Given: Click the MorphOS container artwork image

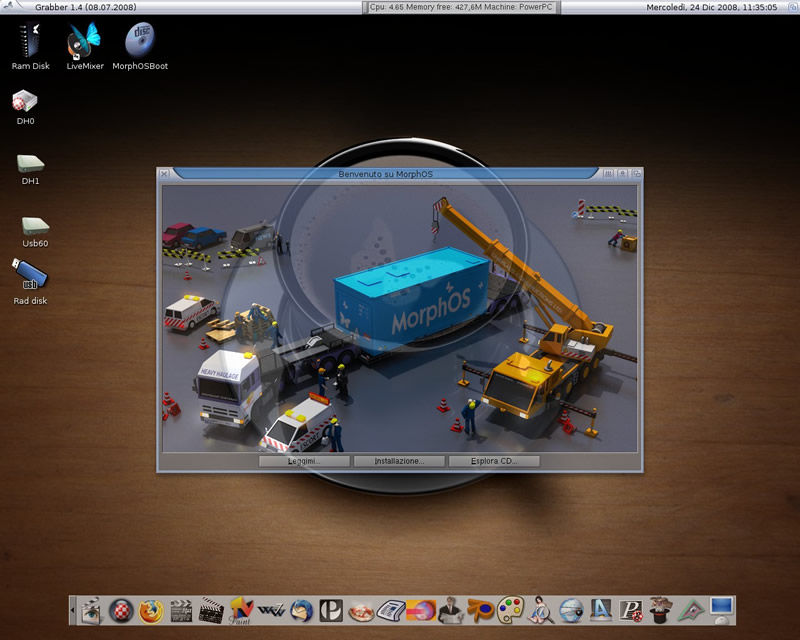Looking at the screenshot, I should coord(399,318).
